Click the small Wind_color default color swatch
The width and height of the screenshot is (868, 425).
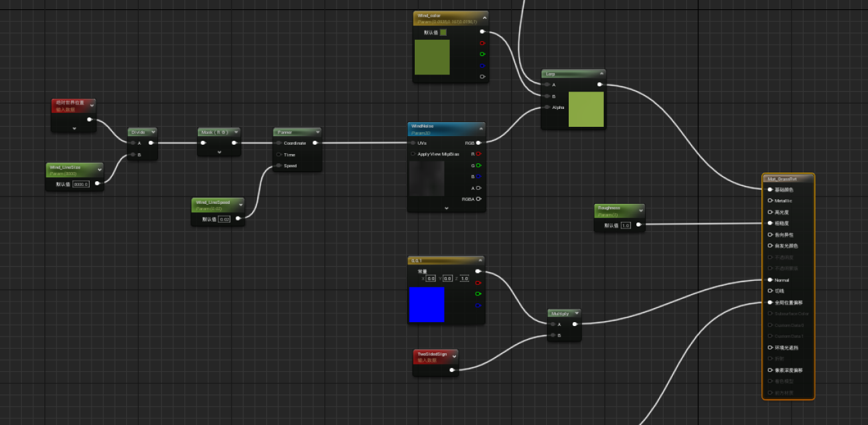[x=443, y=33]
